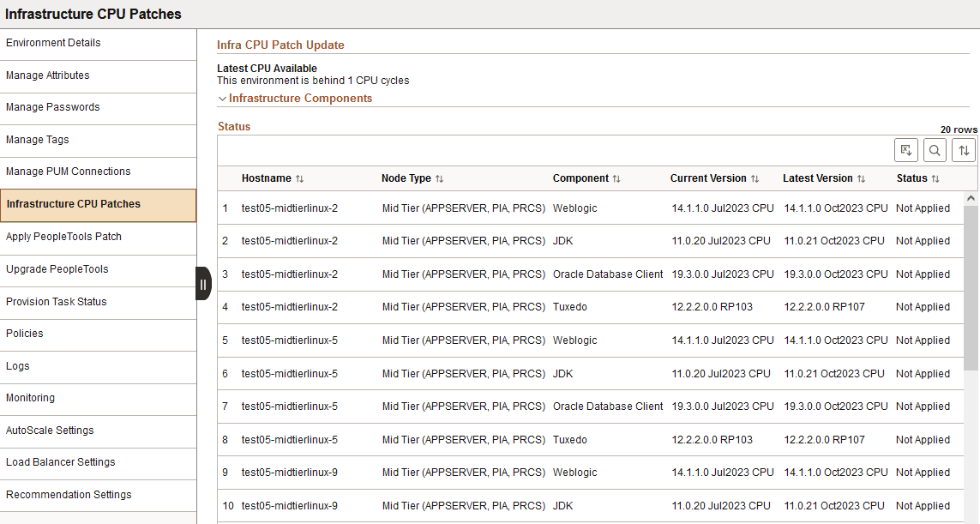Open the grid sort options
The height and width of the screenshot is (524, 980).
(x=963, y=149)
